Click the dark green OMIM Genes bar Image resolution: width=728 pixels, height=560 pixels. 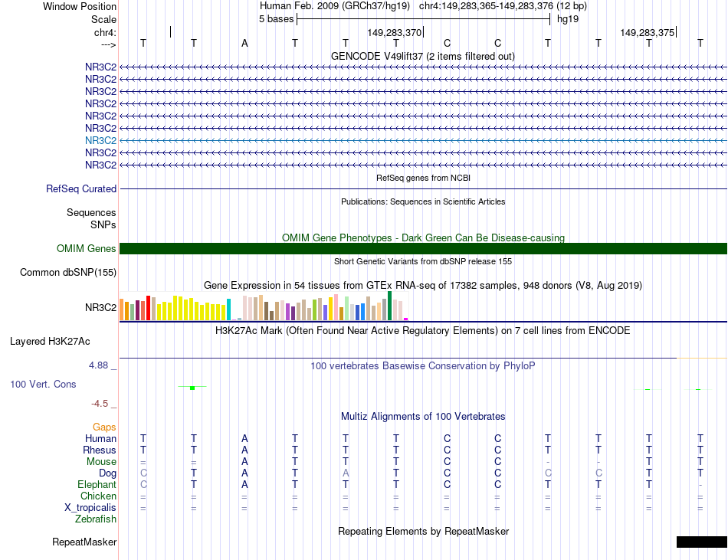click(x=424, y=249)
